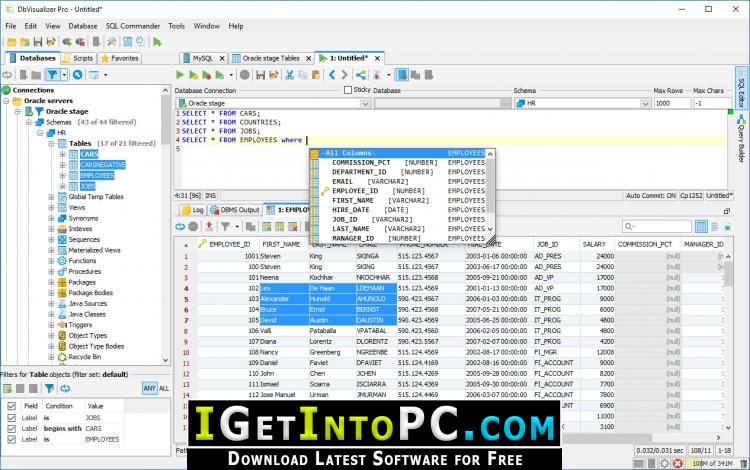This screenshot has height=470, width=750.
Task: Open the SQL Commander menu
Action: click(x=133, y=26)
